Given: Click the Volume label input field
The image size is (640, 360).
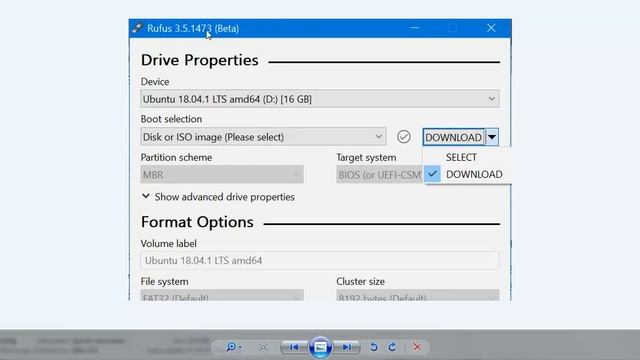Looking at the screenshot, I should click(x=320, y=260).
